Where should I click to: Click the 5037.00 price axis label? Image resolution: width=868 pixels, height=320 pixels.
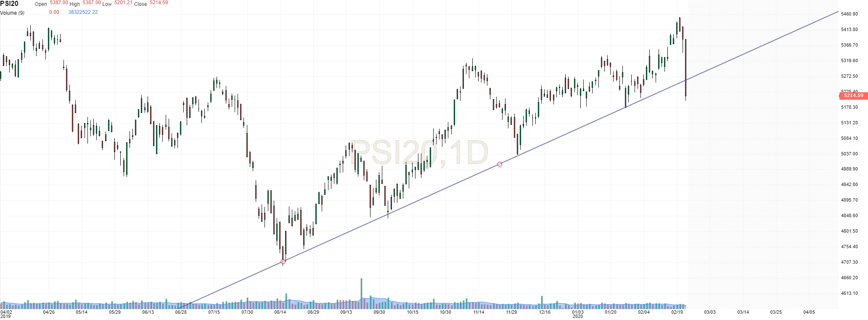849,154
